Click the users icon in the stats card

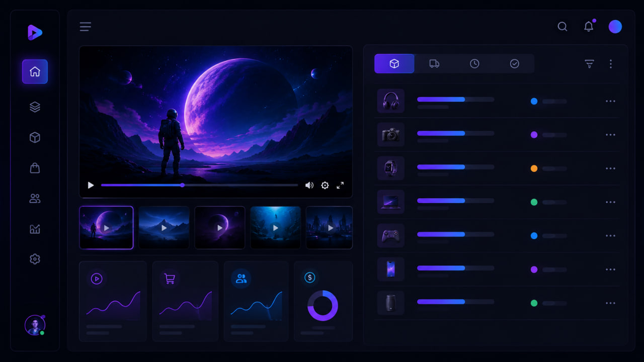coord(241,279)
